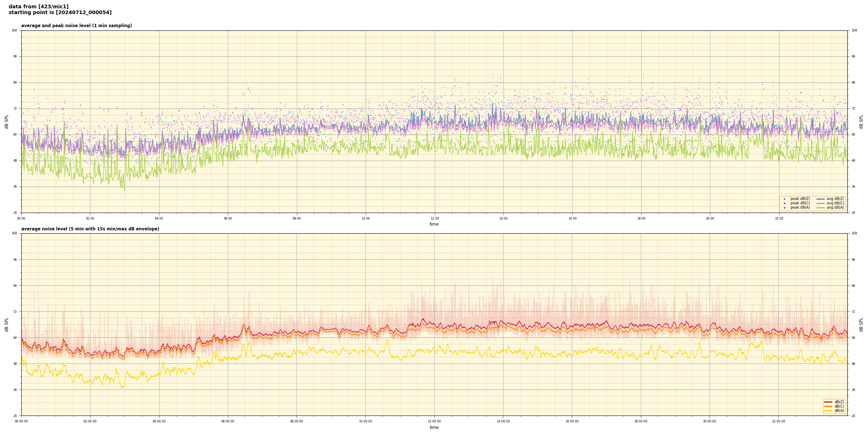868x434 pixels.
Task: Select avg dB(C) legend line
Action: (x=821, y=203)
